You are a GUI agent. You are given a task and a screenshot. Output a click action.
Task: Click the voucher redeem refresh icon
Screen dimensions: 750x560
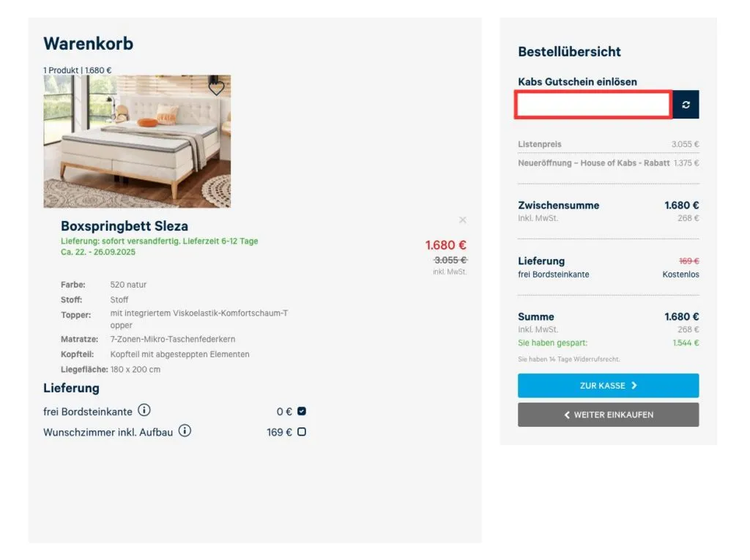(686, 104)
